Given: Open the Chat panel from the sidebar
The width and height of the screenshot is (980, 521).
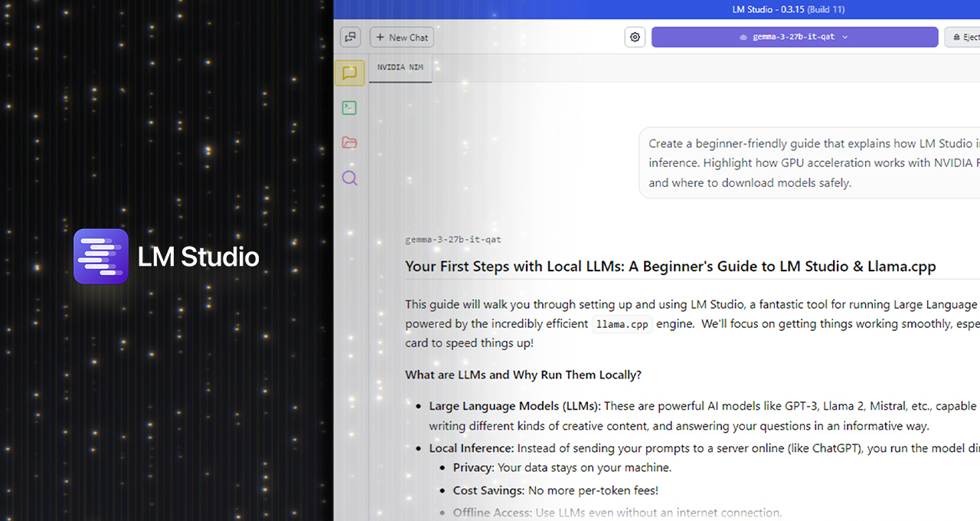Looking at the screenshot, I should click(x=350, y=73).
